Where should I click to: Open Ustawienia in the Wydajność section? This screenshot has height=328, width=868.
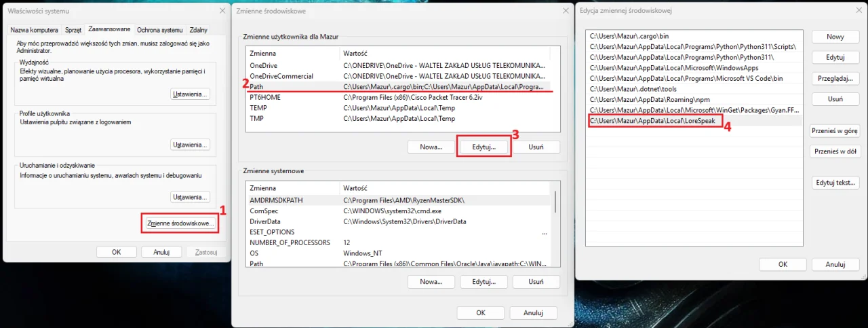[190, 94]
